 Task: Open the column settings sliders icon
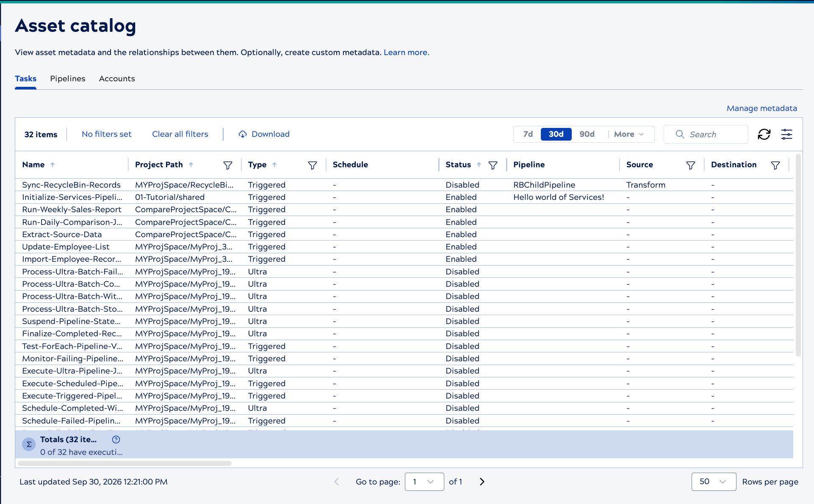(786, 134)
